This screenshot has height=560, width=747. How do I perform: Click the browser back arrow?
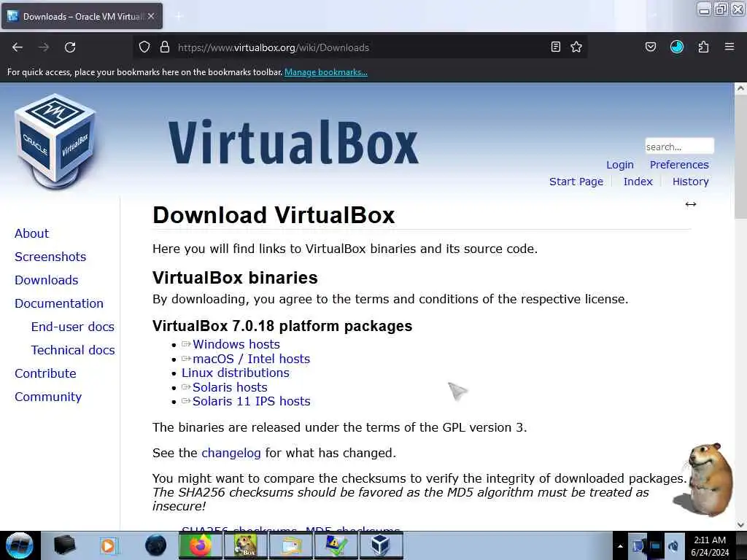pyautogui.click(x=18, y=47)
